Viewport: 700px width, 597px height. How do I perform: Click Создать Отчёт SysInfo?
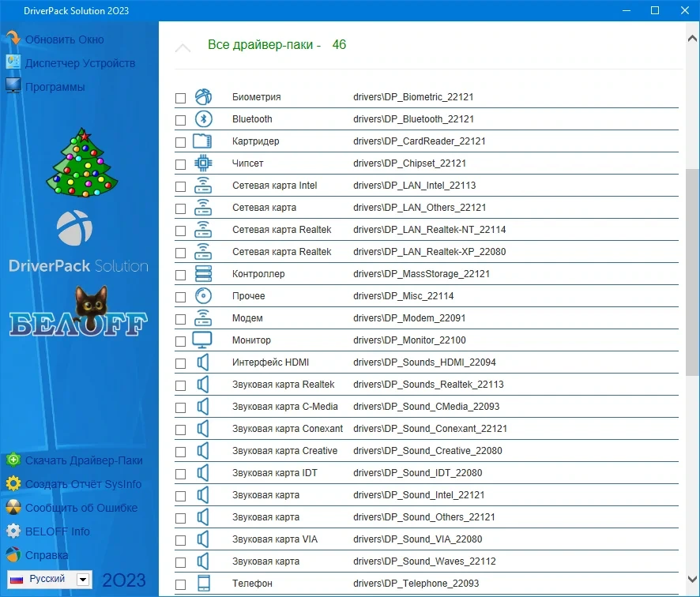coord(83,484)
